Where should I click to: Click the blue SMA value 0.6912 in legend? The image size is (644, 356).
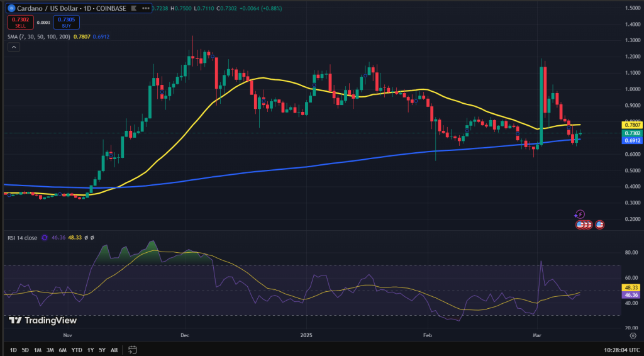pyautogui.click(x=101, y=37)
